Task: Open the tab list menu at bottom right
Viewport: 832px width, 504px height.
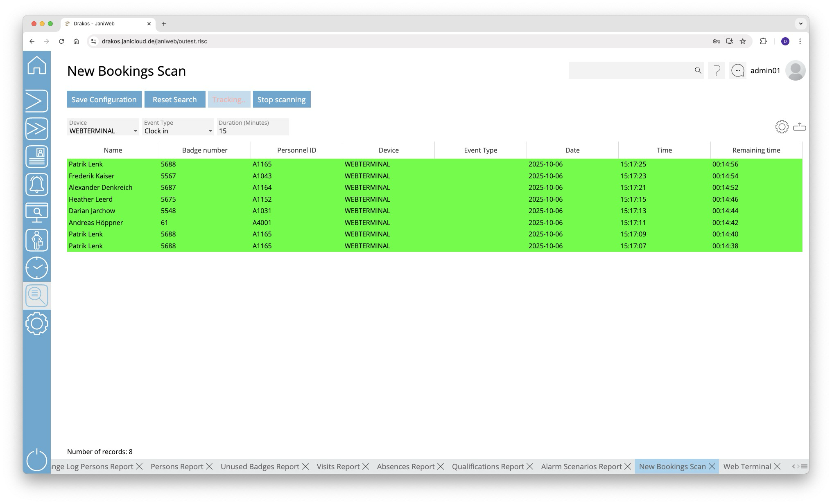Action: 804,466
